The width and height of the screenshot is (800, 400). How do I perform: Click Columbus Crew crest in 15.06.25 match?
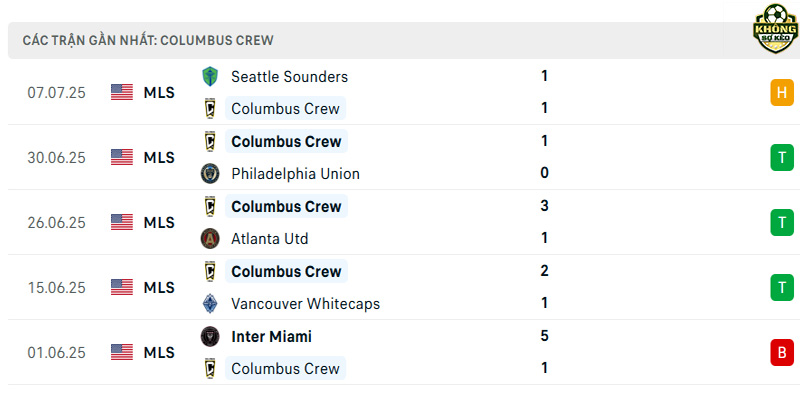pyautogui.click(x=210, y=271)
